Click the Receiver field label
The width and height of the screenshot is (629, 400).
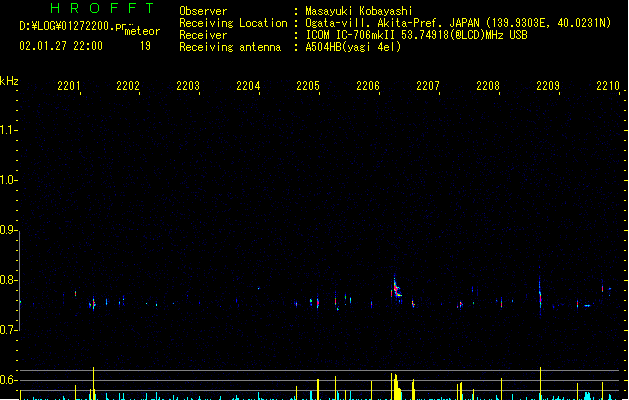coord(203,35)
